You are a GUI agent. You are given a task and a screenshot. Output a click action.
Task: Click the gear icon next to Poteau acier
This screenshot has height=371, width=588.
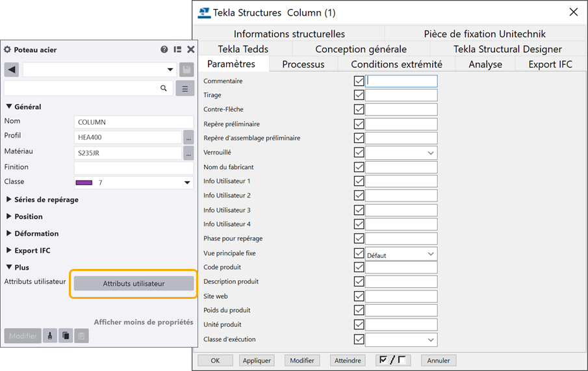pyautogui.click(x=8, y=49)
